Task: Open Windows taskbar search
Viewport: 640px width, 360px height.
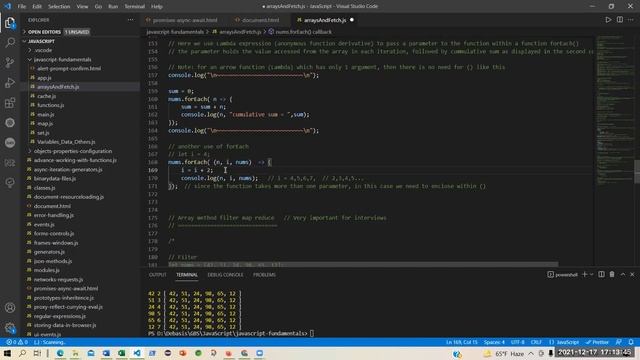Action: point(22,353)
